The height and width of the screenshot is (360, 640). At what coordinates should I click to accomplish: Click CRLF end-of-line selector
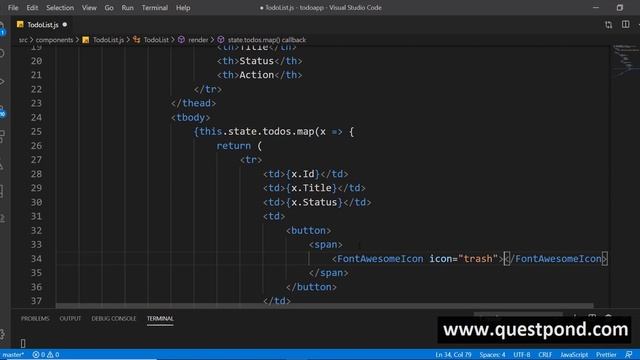pyautogui.click(x=545, y=355)
